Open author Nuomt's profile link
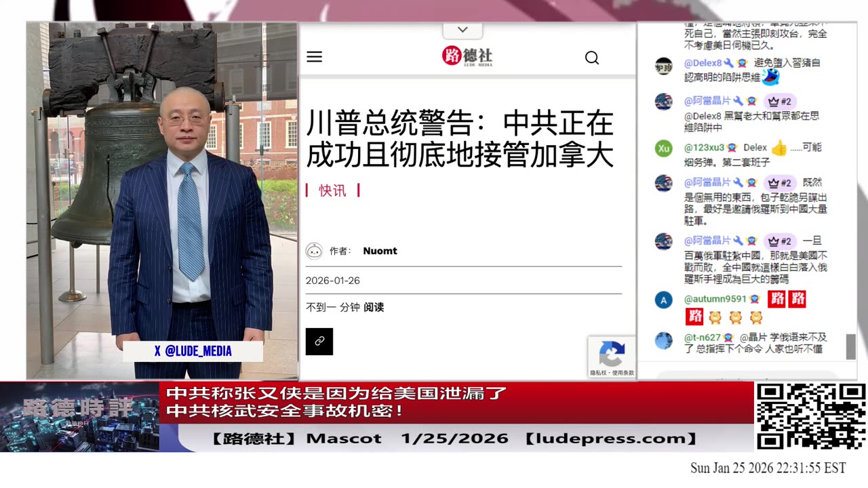Image resolution: width=868 pixels, height=488 pixels. point(380,251)
